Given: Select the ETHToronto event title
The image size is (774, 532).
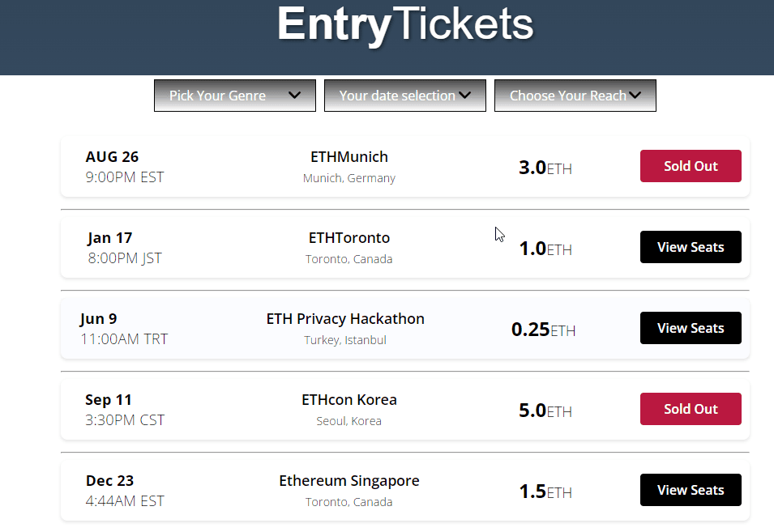Looking at the screenshot, I should tap(349, 237).
